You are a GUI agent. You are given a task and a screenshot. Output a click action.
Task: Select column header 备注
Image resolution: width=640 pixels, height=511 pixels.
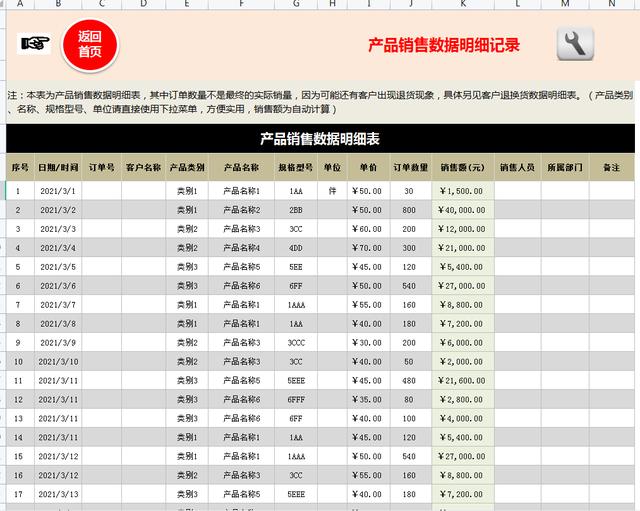611,167
